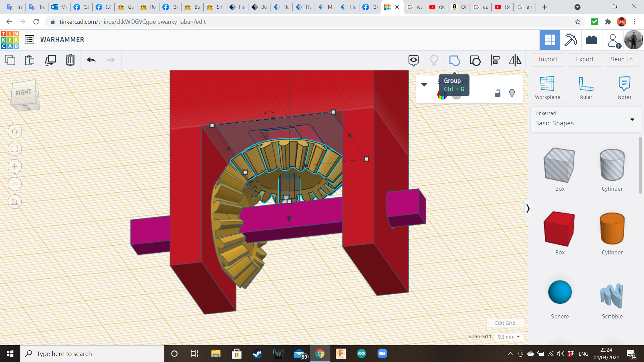Click the Edit Grid button

click(505, 323)
